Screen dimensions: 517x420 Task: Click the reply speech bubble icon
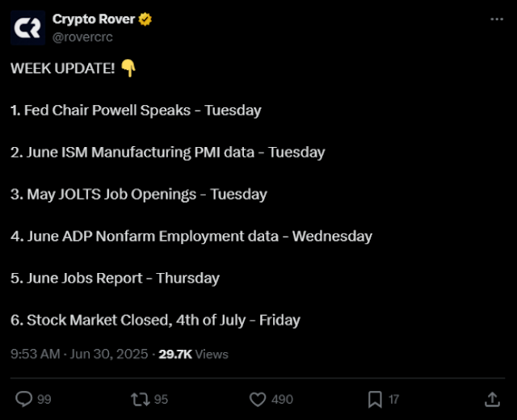click(24, 399)
